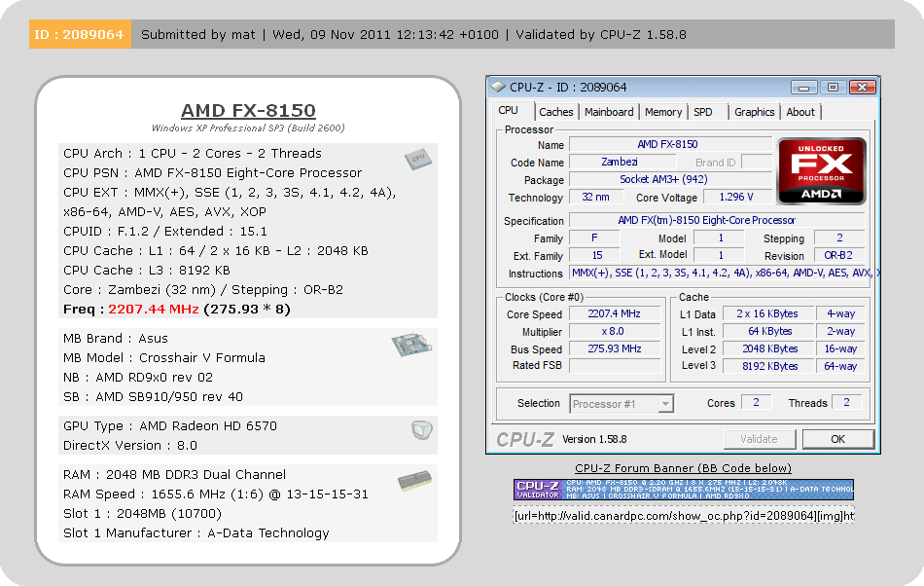Click the Core Voltage value 1.296 V

pos(736,197)
